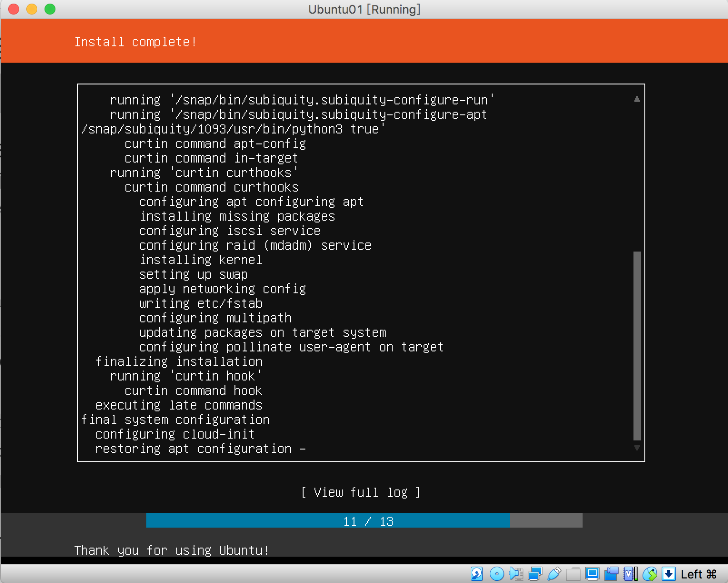This screenshot has width=728, height=583.
Task: Open the network adapters status icon
Action: (535, 574)
